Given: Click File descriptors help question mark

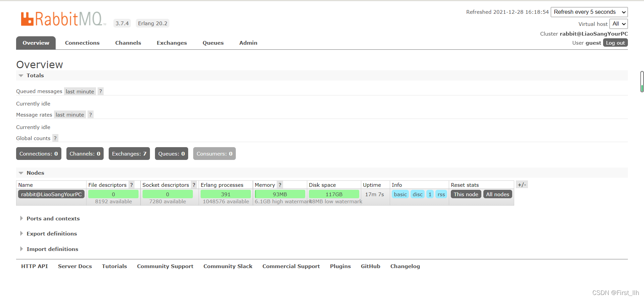Looking at the screenshot, I should (x=131, y=185).
